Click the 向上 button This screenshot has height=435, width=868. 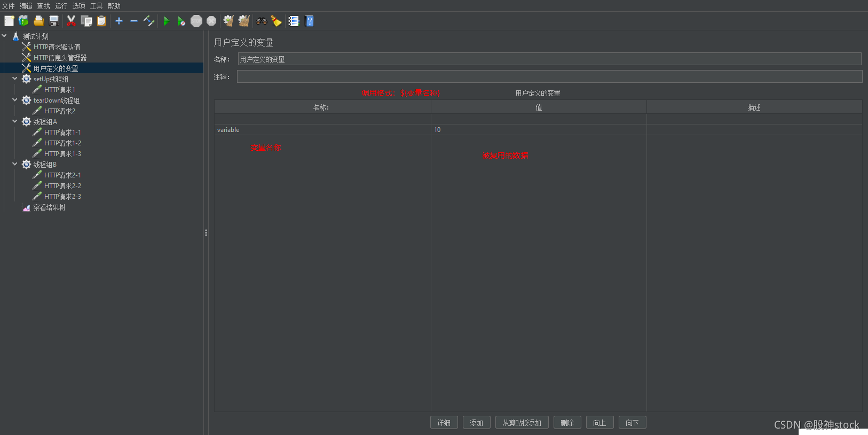point(600,423)
